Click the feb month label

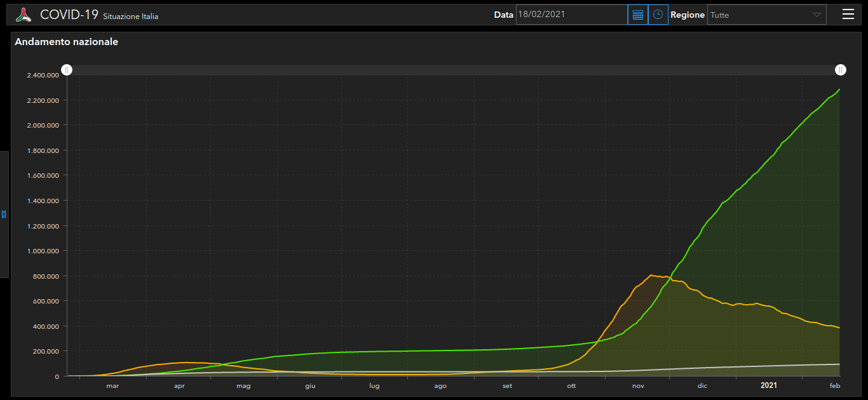pos(835,385)
